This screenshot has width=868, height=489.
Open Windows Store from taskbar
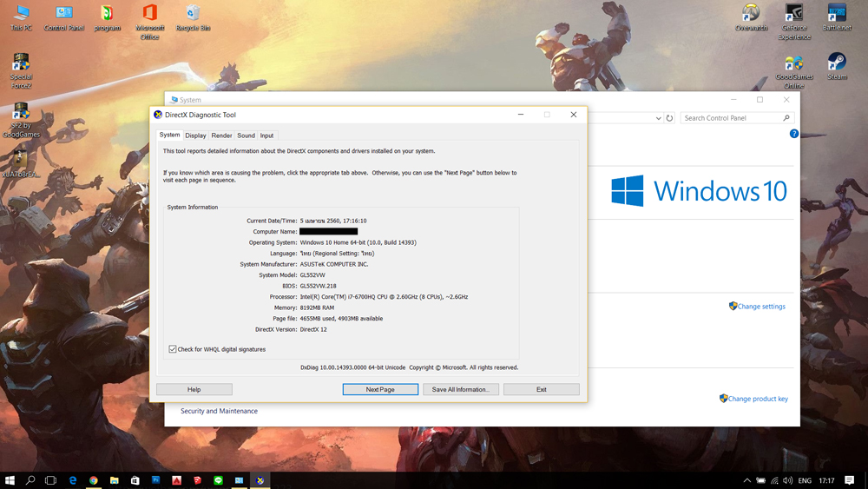(x=135, y=480)
